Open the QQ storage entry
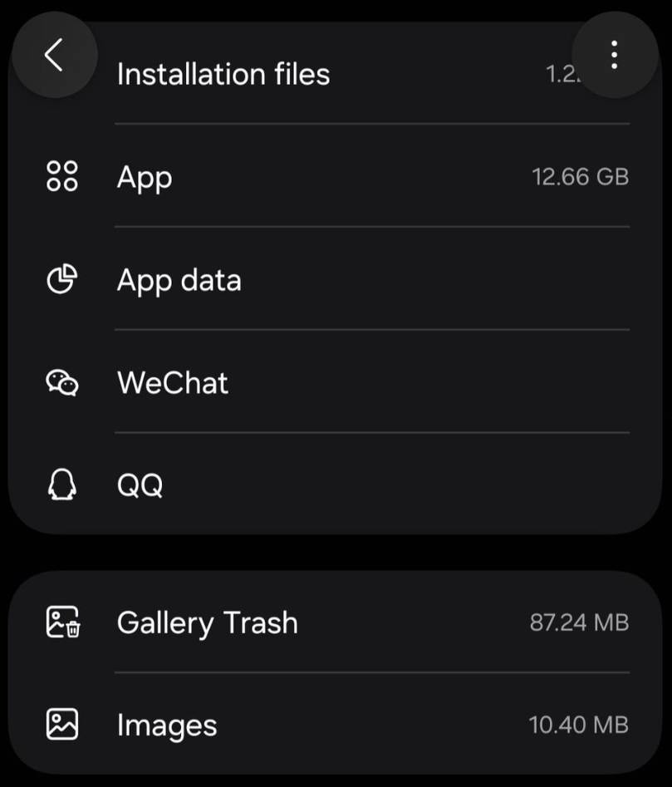 pos(140,485)
